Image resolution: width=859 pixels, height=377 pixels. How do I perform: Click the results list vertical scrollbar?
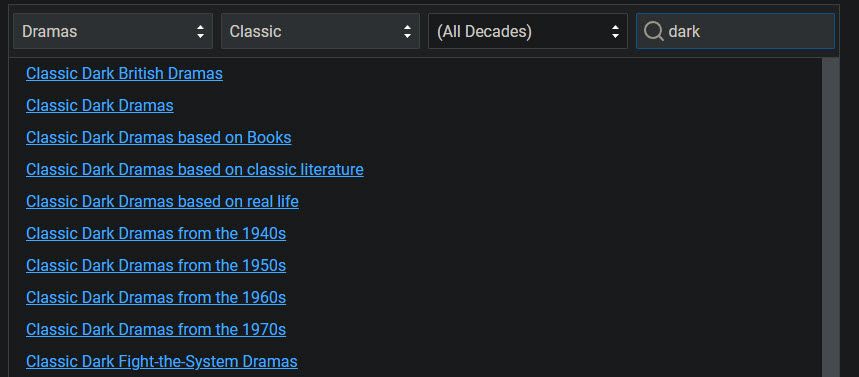click(831, 217)
